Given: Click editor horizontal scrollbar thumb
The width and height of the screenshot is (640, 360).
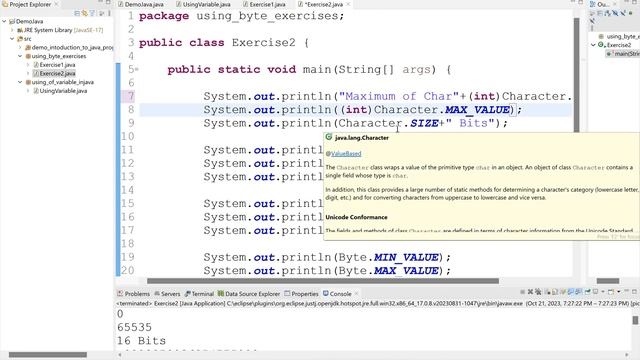Looking at the screenshot, I should 322,281.
